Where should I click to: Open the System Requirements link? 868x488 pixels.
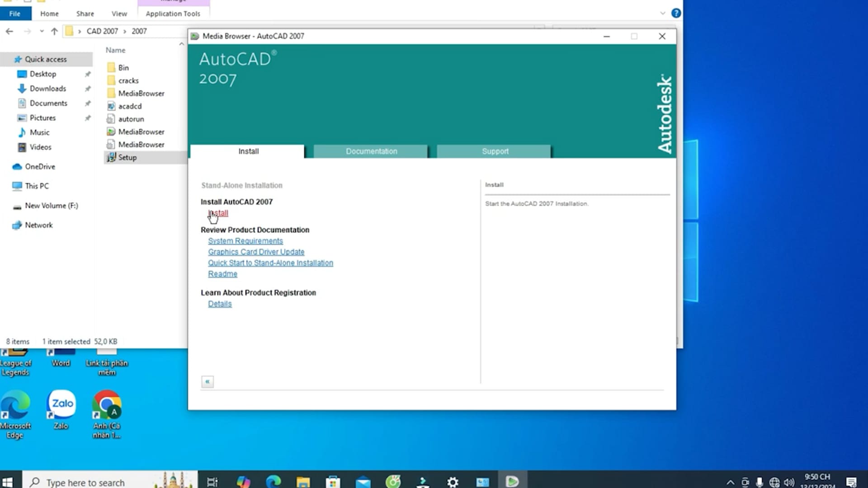pyautogui.click(x=245, y=241)
